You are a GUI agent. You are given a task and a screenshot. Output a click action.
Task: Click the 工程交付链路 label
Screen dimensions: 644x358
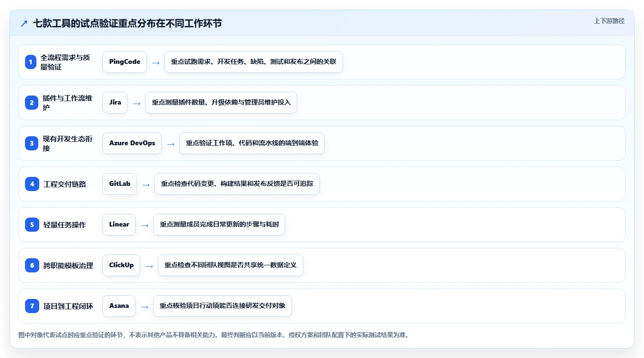65,184
